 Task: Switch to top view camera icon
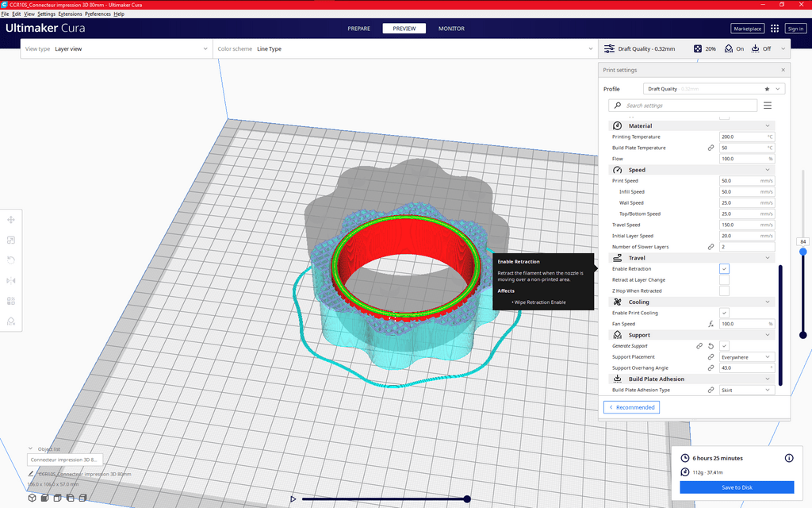(x=57, y=498)
